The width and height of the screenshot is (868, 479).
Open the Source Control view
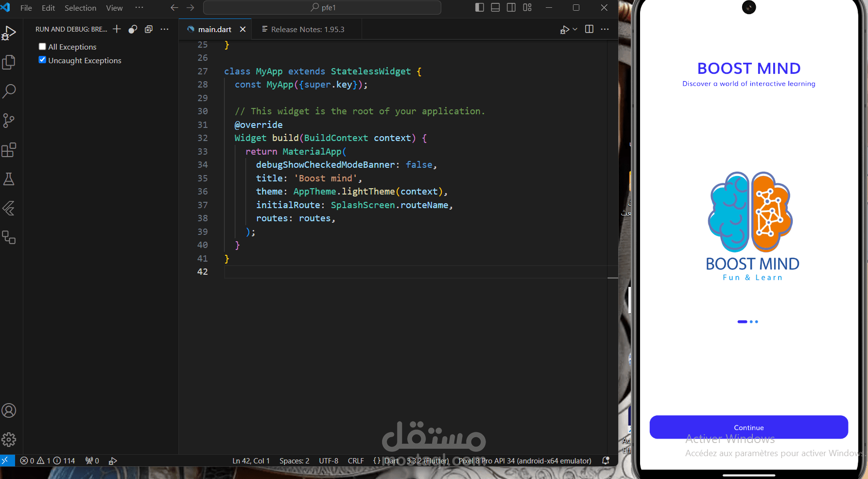click(x=9, y=121)
